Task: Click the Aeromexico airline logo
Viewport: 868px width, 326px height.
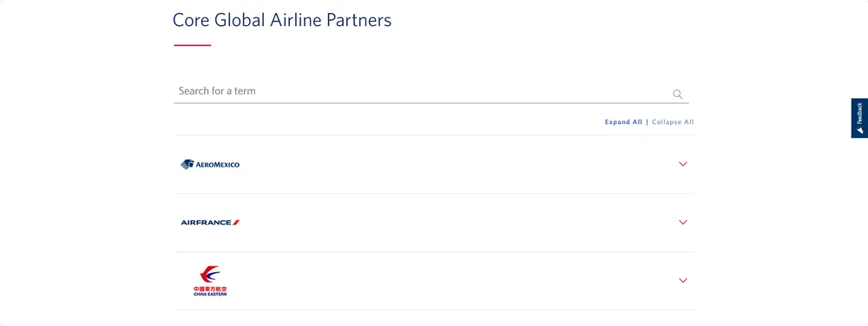Action: [210, 164]
